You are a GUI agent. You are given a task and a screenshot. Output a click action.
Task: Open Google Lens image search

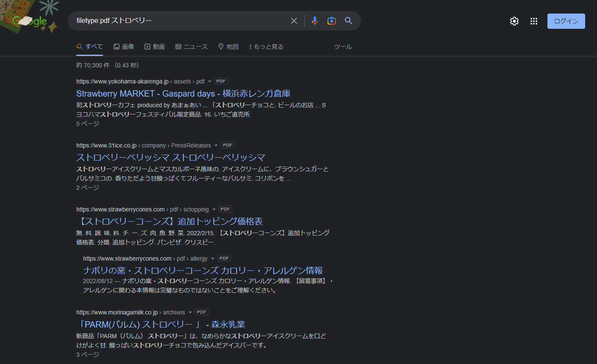(x=332, y=21)
